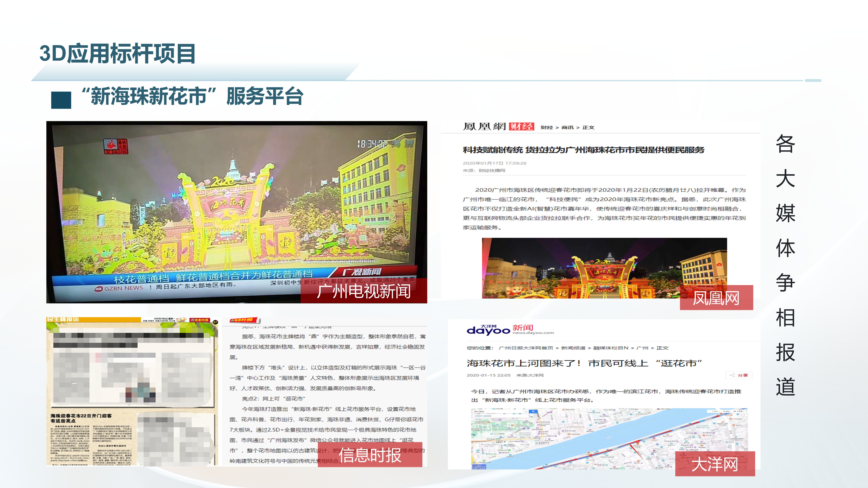This screenshot has height=488, width=868.
Task: Click the dayoo 大洋网 logo
Action: 488,330
